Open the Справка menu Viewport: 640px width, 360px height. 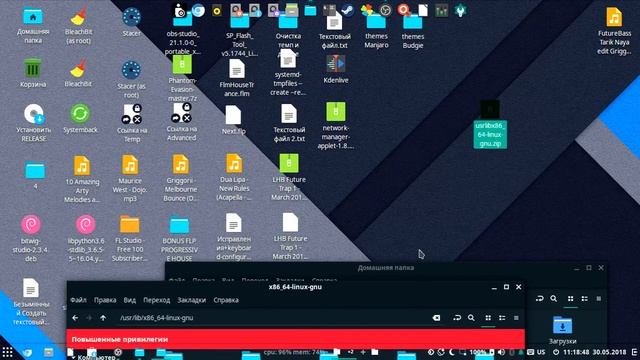coord(226,300)
